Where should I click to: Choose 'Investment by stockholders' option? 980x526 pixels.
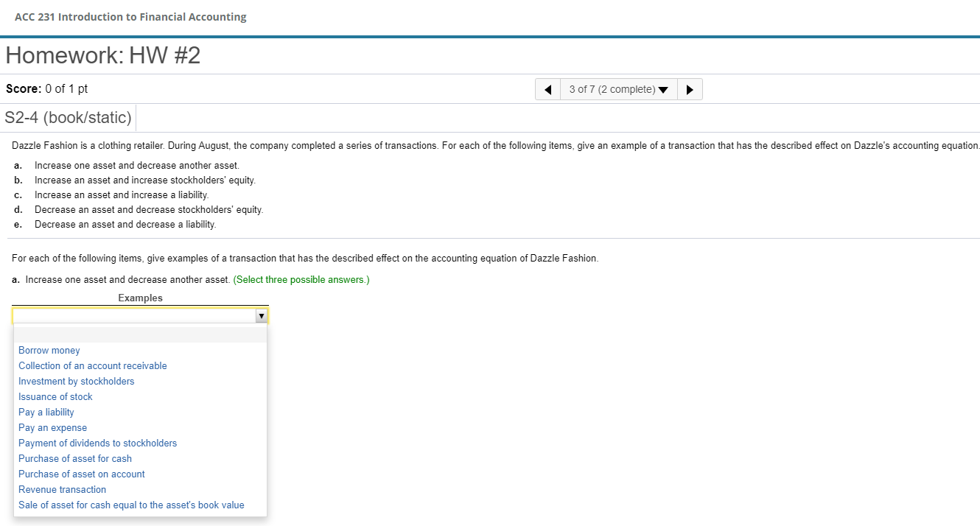(77, 382)
